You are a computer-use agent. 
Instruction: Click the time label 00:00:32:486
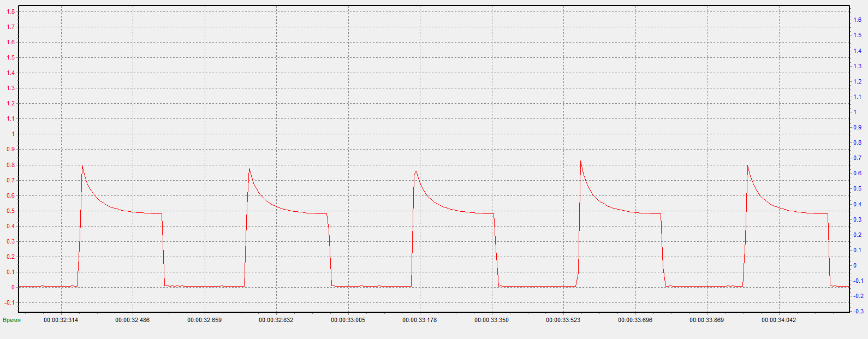pos(132,320)
